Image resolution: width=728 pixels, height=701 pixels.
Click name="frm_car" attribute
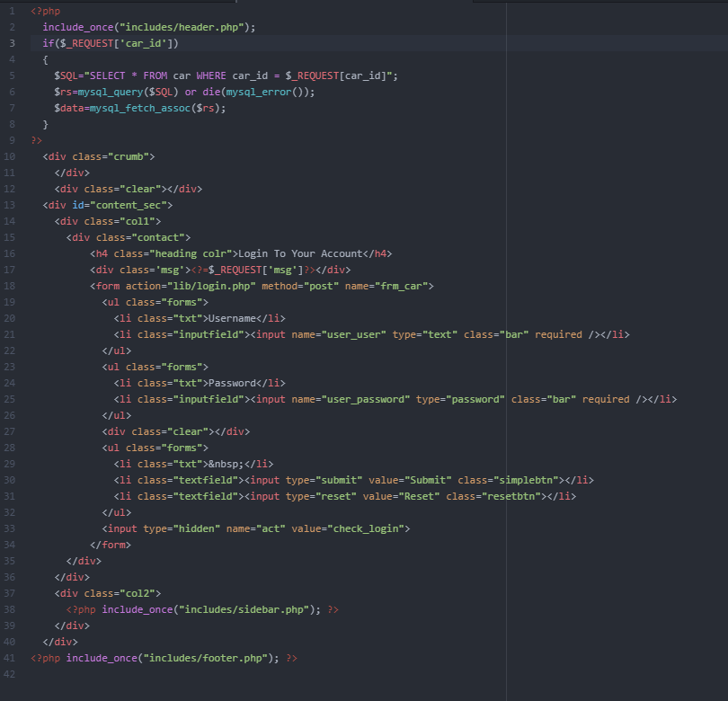tap(386, 286)
